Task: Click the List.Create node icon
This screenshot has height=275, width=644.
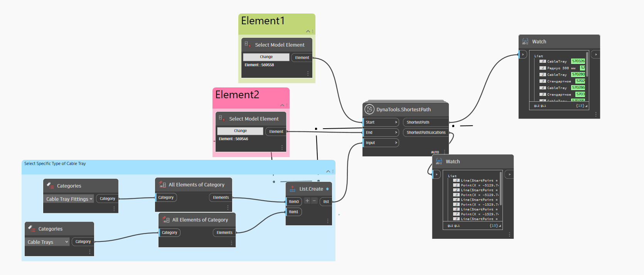Action: [x=292, y=189]
